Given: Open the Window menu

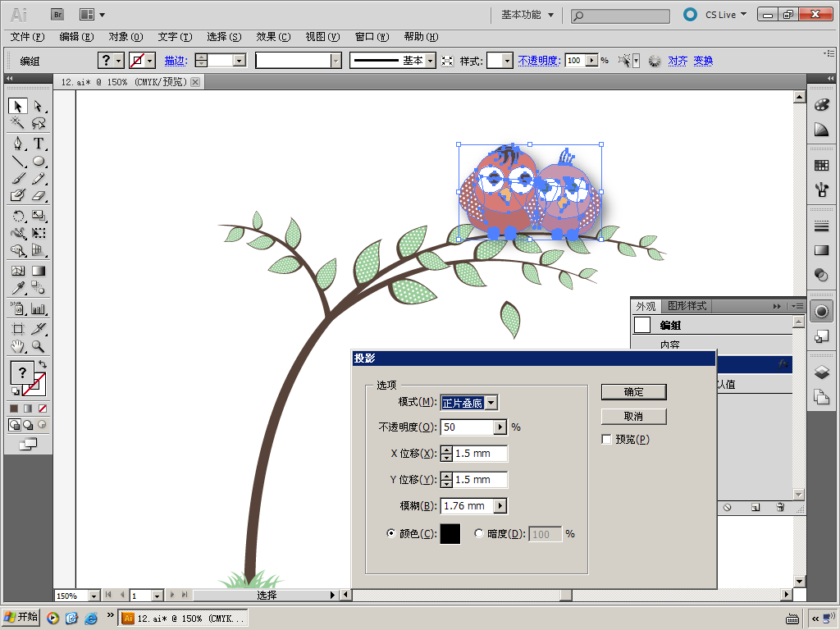Looking at the screenshot, I should point(372,37).
